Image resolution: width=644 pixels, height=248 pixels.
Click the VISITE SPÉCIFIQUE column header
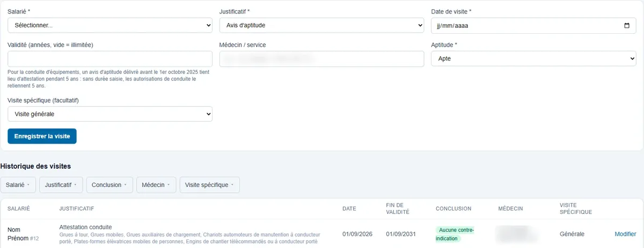coord(576,208)
